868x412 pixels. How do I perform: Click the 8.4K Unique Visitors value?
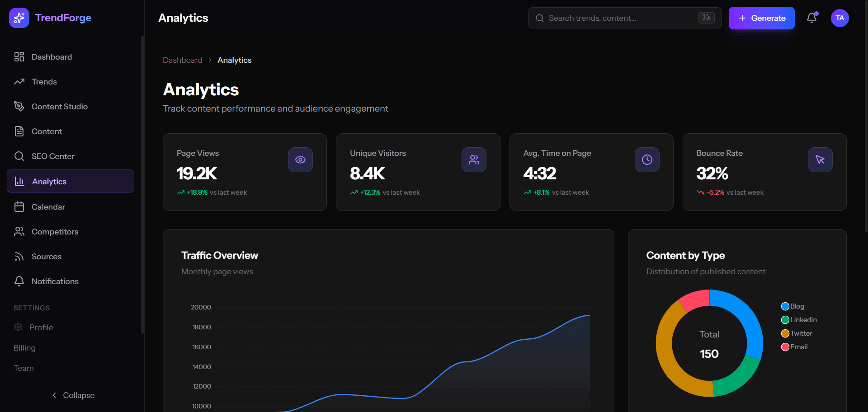[x=367, y=173]
